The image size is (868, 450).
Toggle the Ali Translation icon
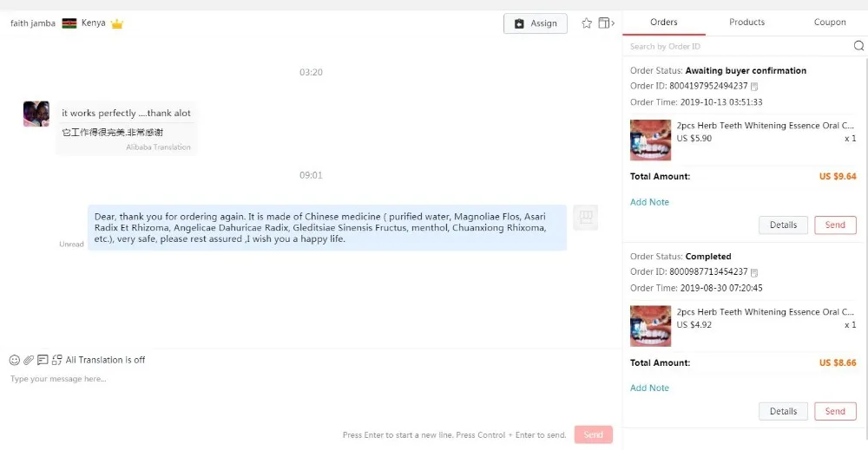pos(57,361)
